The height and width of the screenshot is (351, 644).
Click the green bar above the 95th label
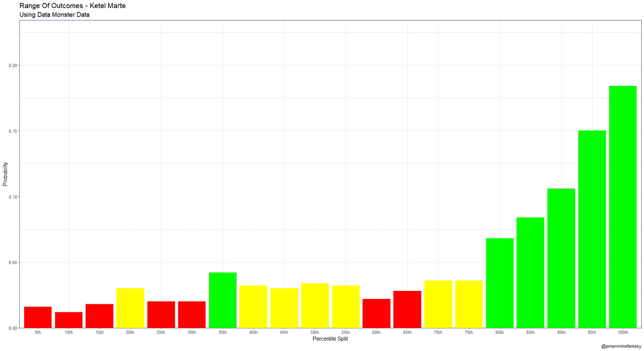592,229
